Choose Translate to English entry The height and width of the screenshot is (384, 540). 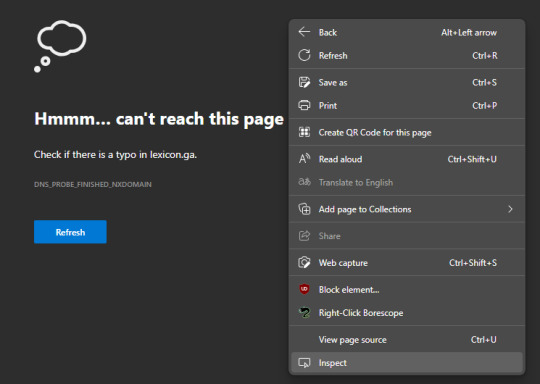coord(407,182)
